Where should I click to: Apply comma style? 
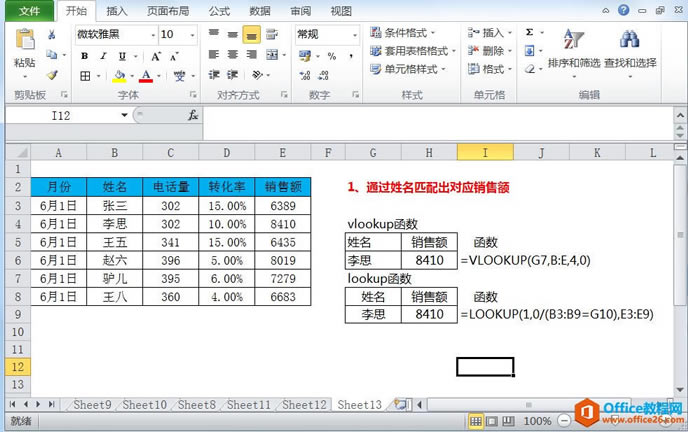351,56
